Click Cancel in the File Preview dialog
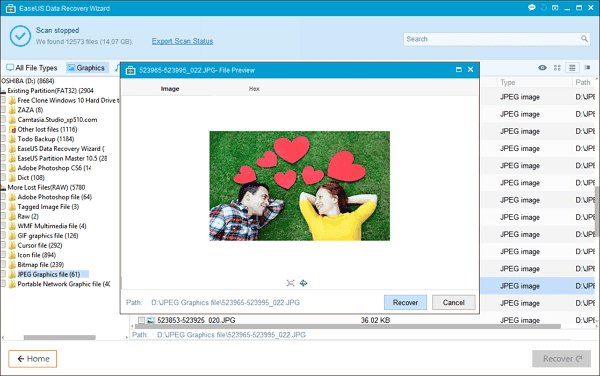The image size is (600, 376). (454, 303)
